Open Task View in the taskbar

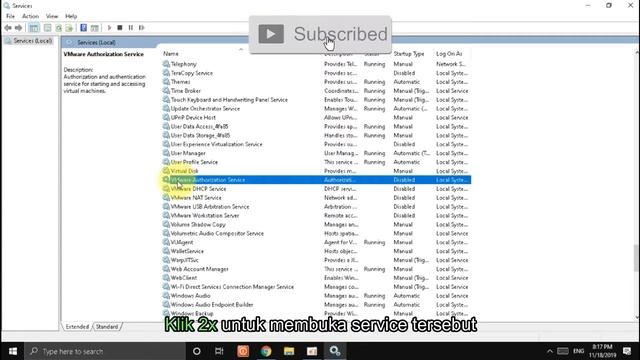point(219,351)
